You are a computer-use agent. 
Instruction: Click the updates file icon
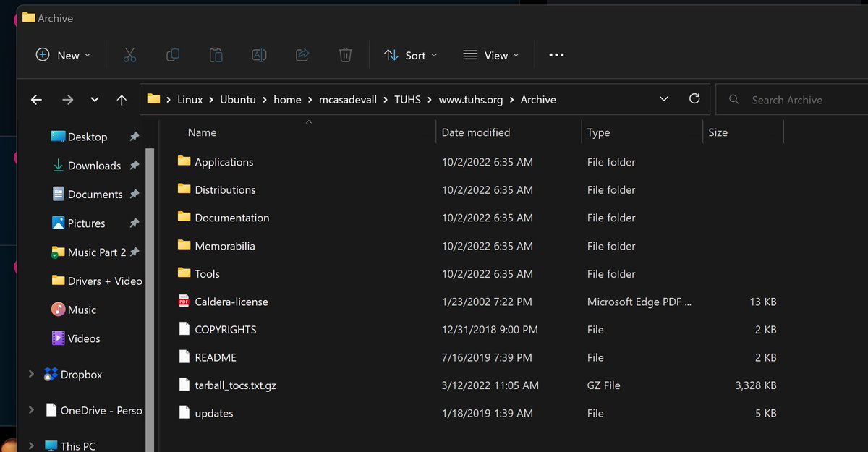pyautogui.click(x=184, y=413)
